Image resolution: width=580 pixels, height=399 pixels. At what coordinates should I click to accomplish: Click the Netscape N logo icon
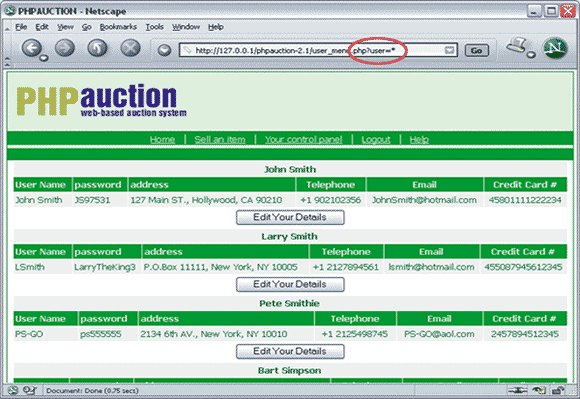pyautogui.click(x=555, y=48)
